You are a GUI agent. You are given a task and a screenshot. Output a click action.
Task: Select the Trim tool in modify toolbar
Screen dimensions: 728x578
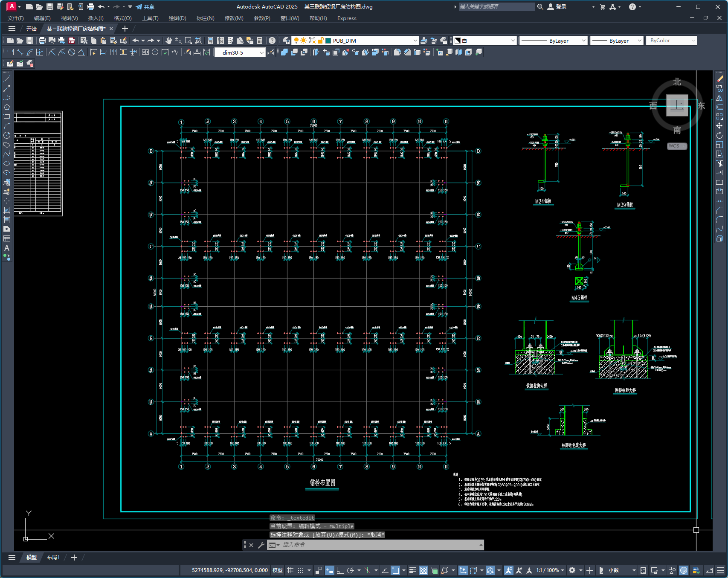pyautogui.click(x=719, y=163)
